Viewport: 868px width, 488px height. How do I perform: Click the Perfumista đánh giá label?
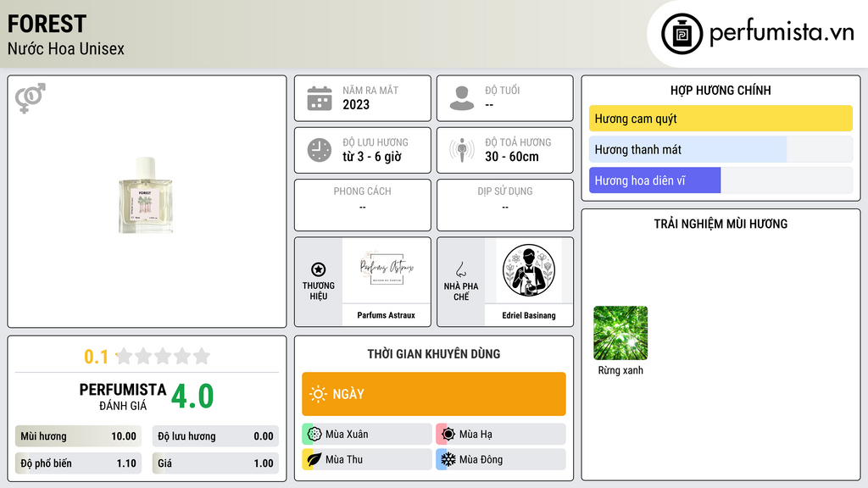pos(123,396)
